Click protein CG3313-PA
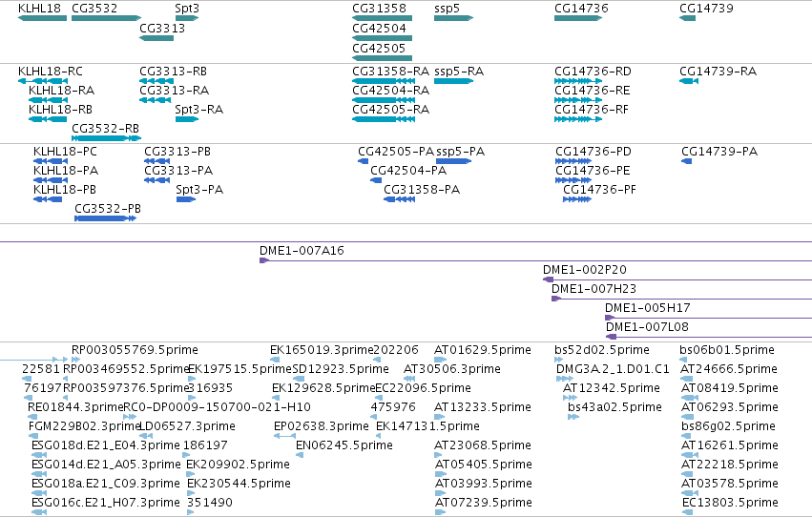 click(156, 180)
